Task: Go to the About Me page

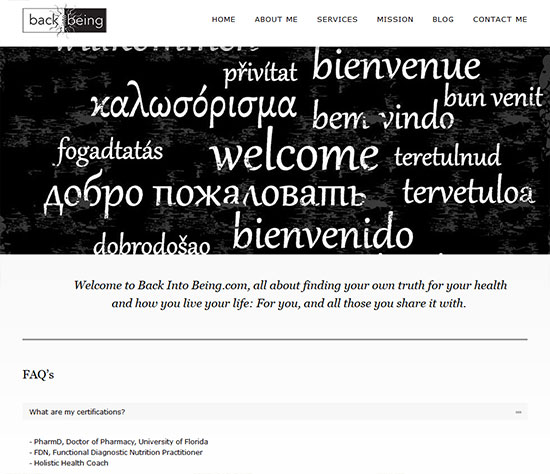Action: click(276, 20)
